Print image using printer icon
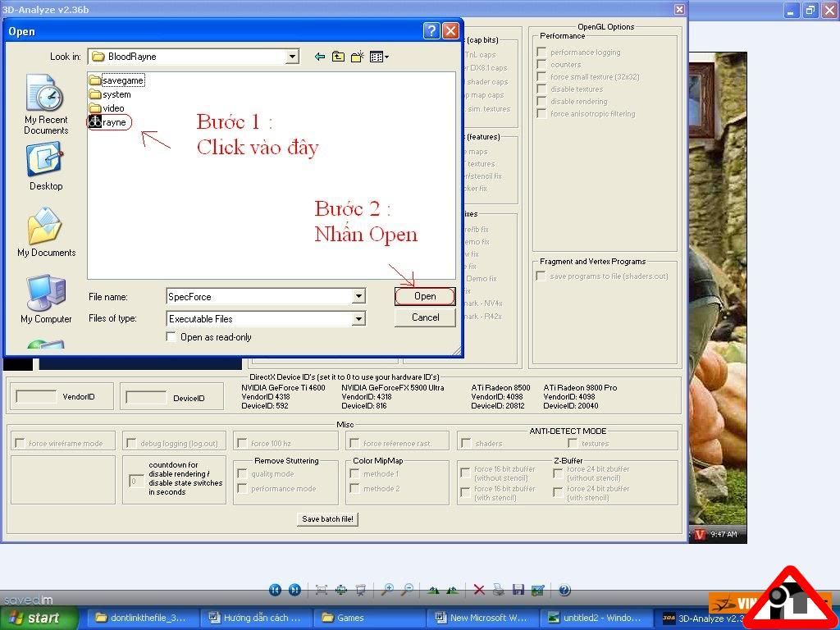The image size is (840, 630). (x=498, y=590)
